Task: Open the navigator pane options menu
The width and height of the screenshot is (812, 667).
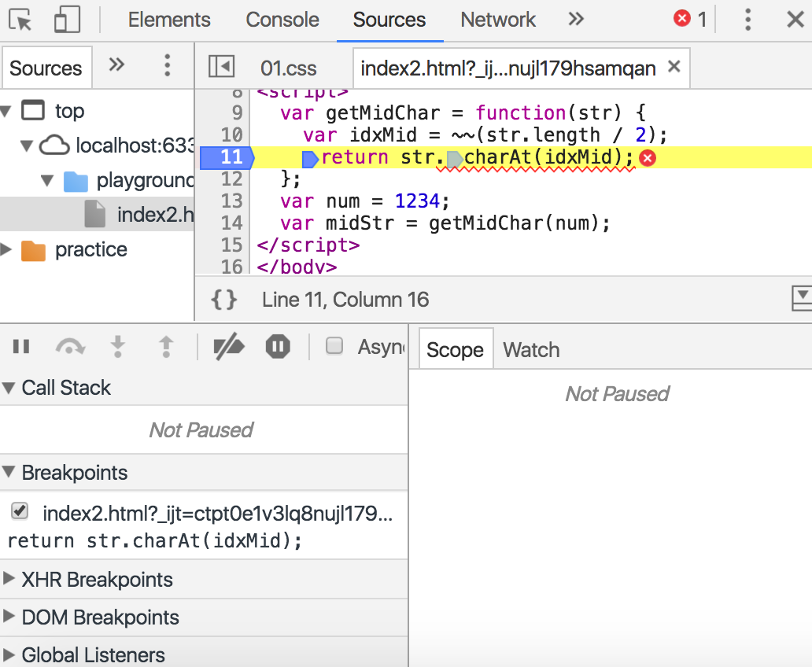Action: point(168,65)
